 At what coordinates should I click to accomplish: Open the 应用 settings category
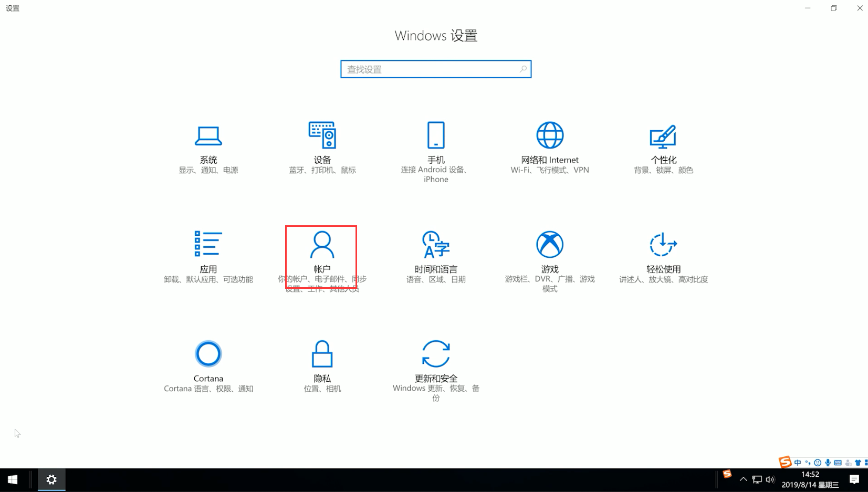[x=208, y=257]
